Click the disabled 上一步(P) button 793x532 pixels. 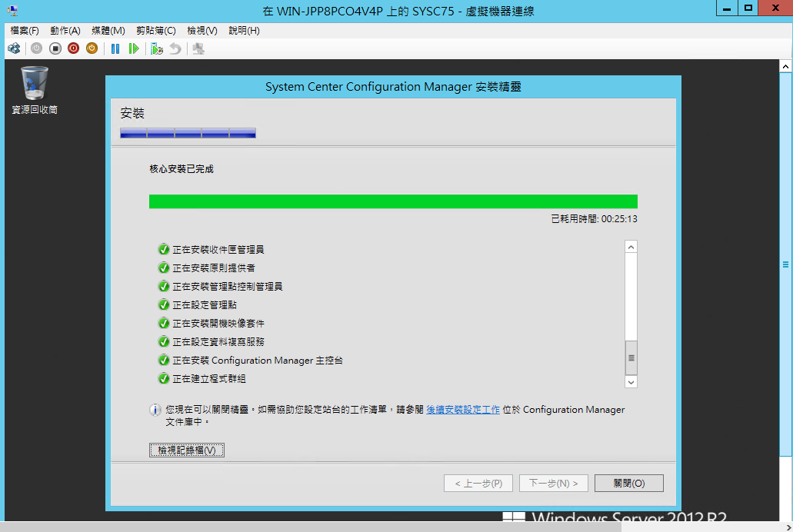478,483
